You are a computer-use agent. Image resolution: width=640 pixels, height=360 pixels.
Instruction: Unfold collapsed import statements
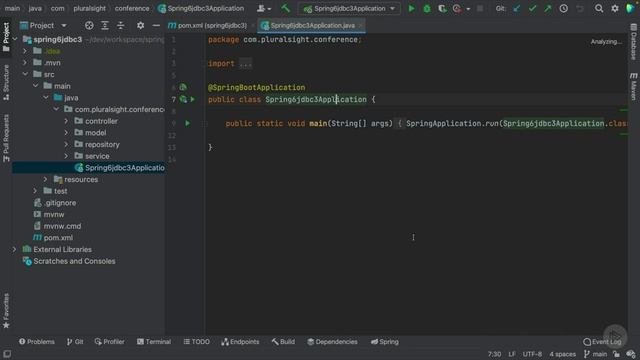(x=245, y=64)
